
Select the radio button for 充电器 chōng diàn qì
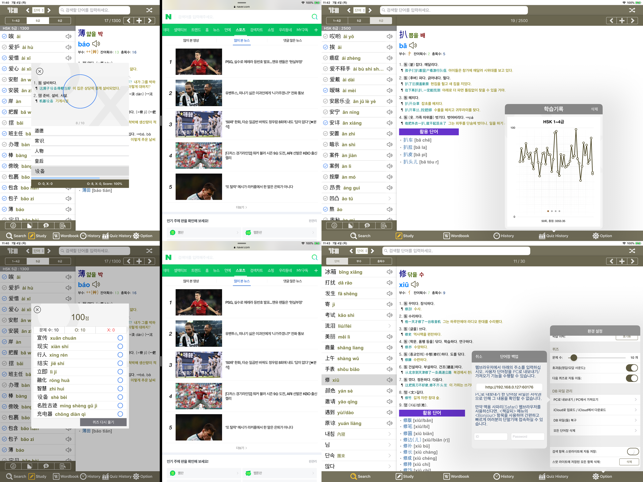click(120, 414)
